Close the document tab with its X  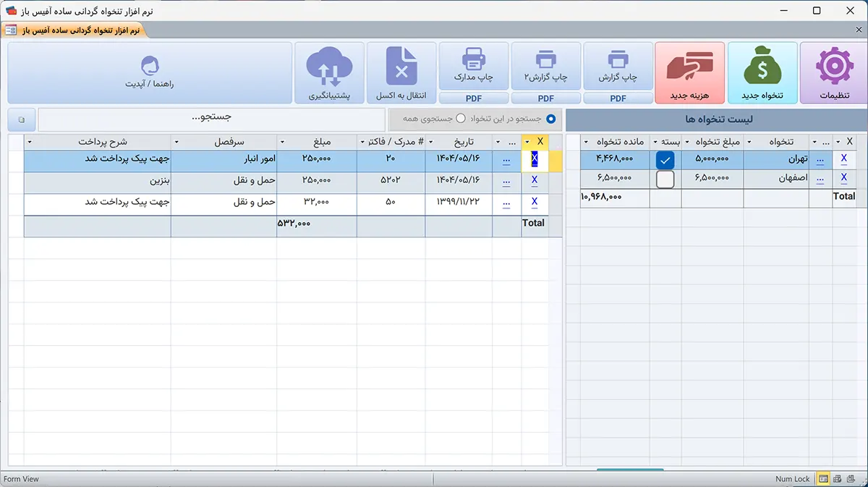(x=859, y=30)
